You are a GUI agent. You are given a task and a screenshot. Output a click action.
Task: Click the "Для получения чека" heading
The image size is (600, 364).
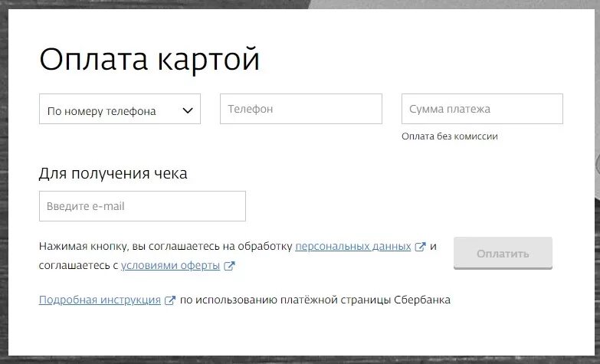coord(113,173)
